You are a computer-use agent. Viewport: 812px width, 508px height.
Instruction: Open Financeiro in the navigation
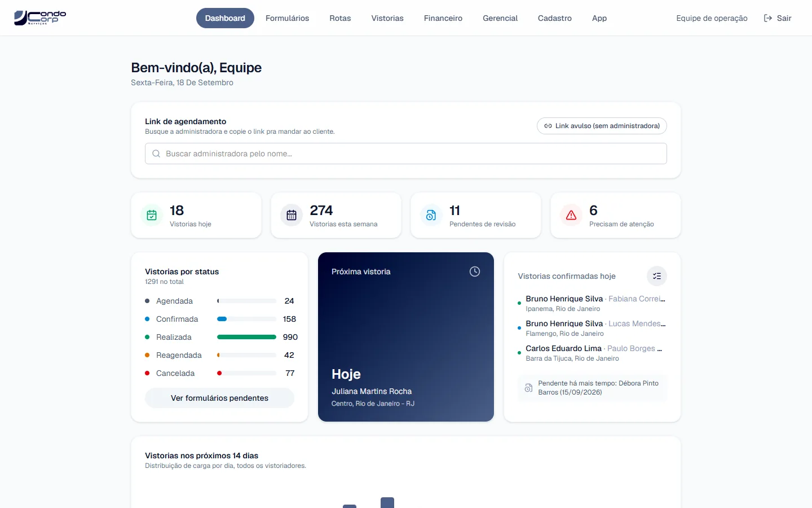coord(443,18)
